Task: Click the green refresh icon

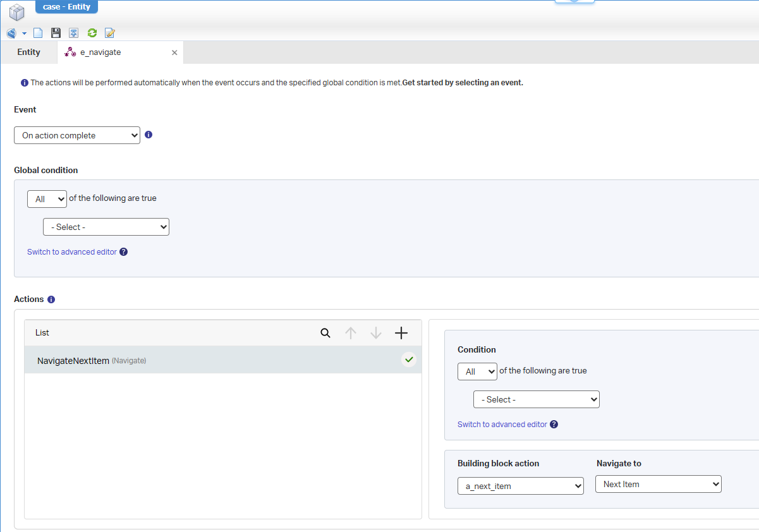Action: [92, 33]
